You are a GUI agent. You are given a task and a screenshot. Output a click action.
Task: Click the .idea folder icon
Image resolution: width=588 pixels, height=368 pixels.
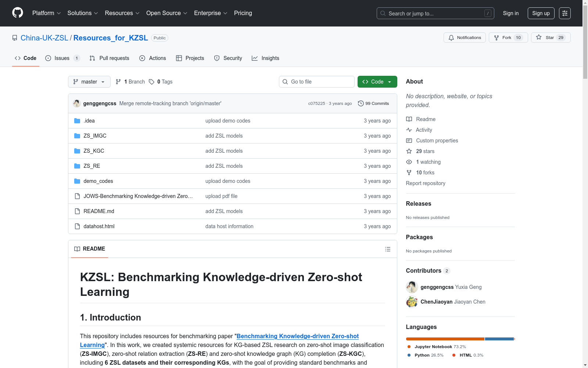pos(77,121)
